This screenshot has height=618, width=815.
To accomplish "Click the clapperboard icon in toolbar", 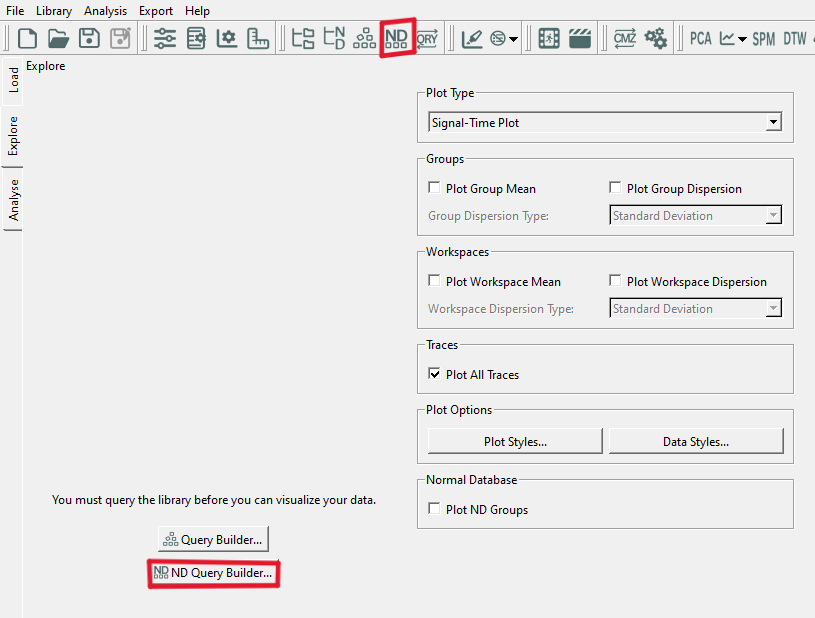I will 580,39.
